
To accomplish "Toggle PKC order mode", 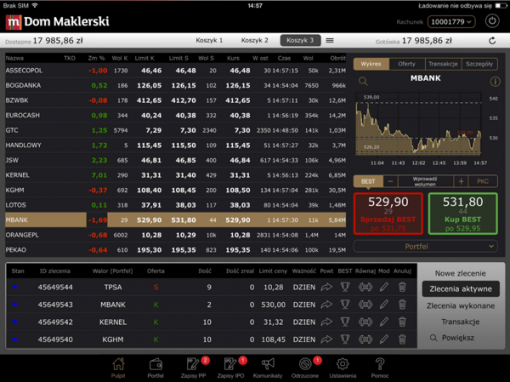I will (483, 181).
